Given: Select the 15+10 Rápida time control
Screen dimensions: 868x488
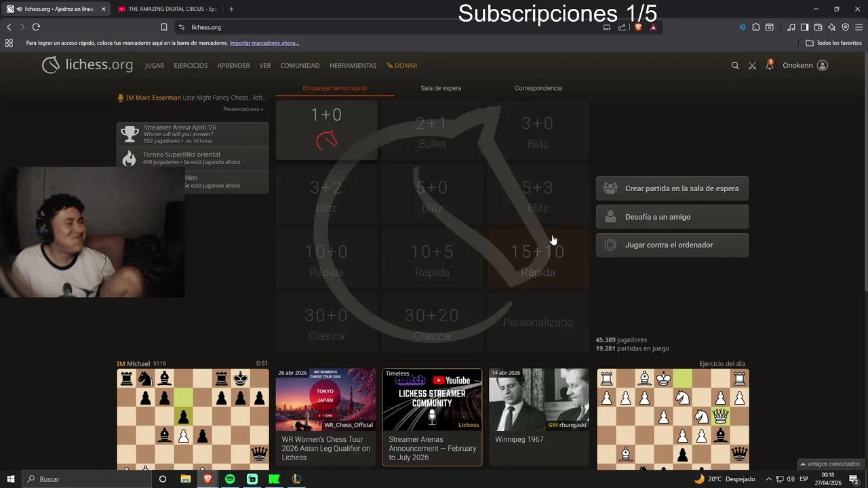Looking at the screenshot, I should (x=538, y=260).
